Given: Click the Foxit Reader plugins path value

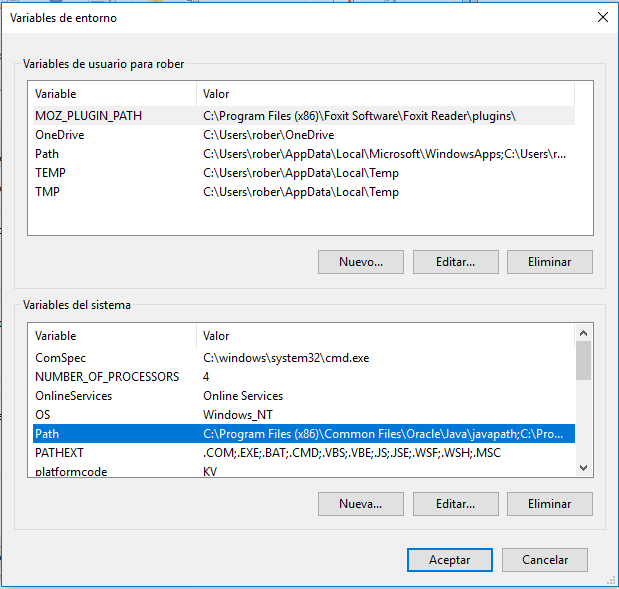Looking at the screenshot, I should [x=359, y=116].
